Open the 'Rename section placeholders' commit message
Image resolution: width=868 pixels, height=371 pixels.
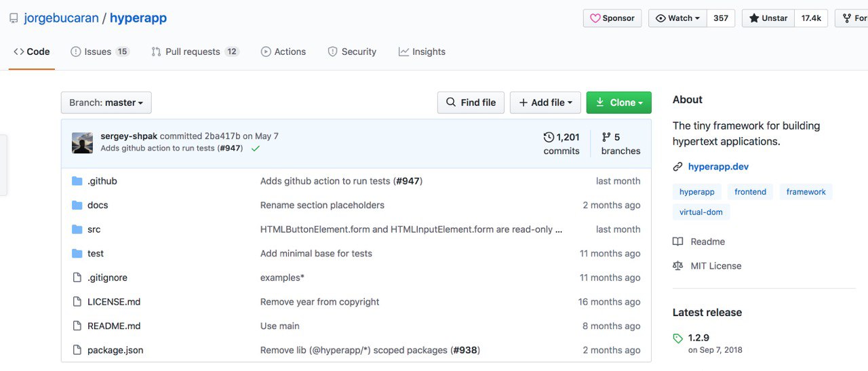[x=322, y=205]
